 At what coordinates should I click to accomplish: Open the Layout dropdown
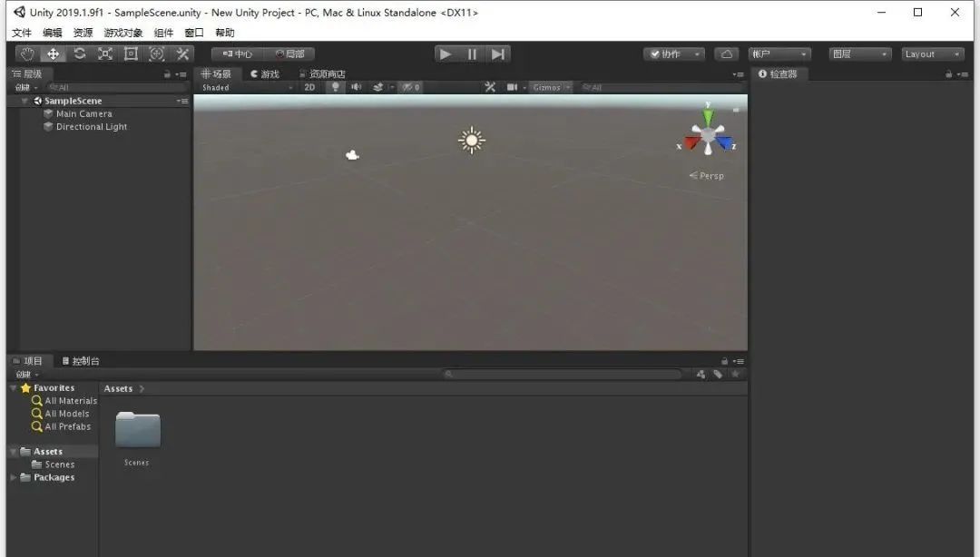932,54
